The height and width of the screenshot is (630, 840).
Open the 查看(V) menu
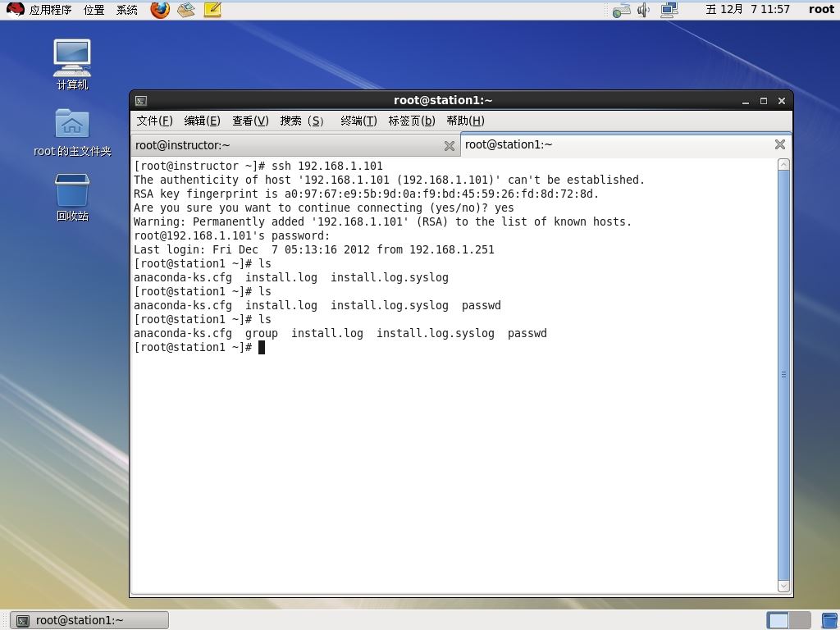[250, 121]
